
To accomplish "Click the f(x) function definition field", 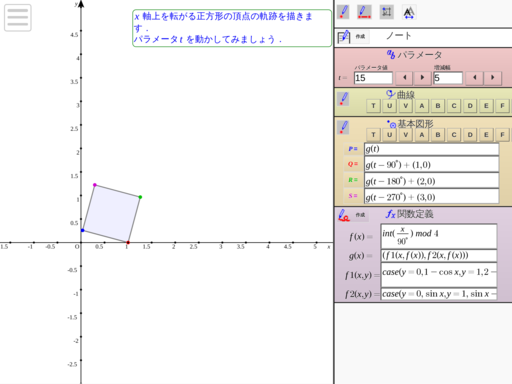I will click(439, 236).
